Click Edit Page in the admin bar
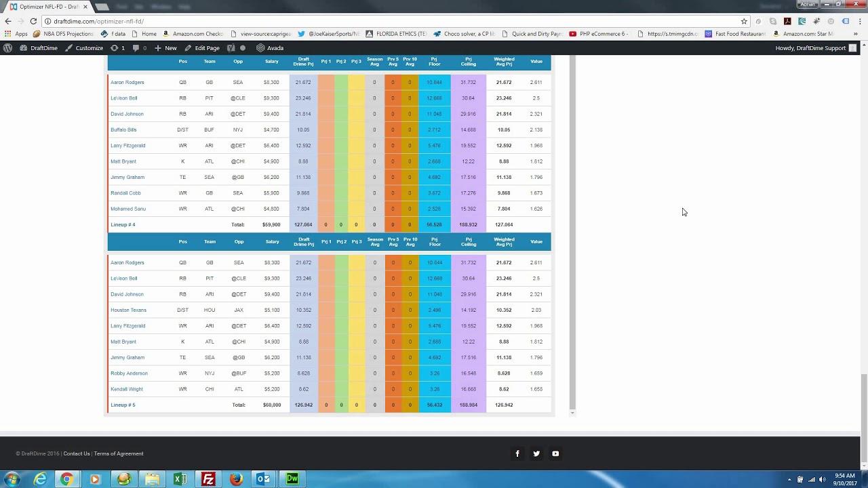 (202, 48)
